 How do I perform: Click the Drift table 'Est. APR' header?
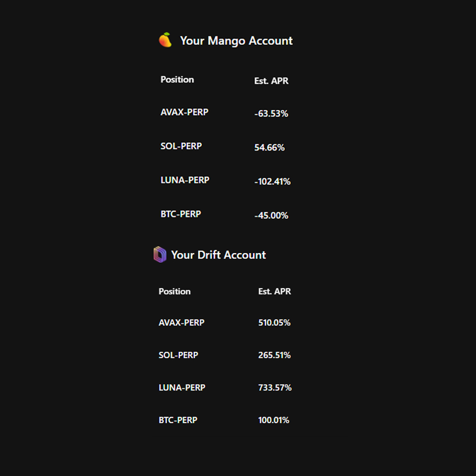(275, 291)
